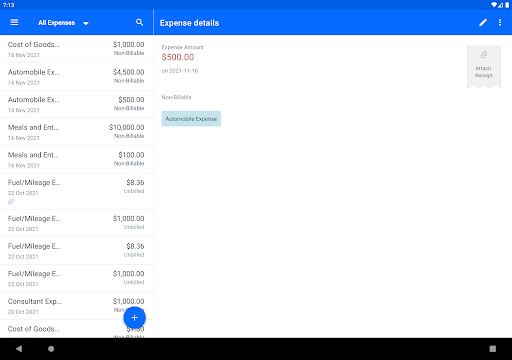Select the Meals and Ent $10,000.00 entry
The image size is (512, 360).
click(x=77, y=132)
